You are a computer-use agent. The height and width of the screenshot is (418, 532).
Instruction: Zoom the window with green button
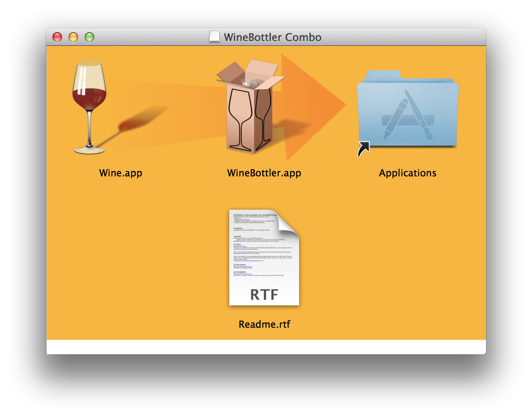pos(89,37)
